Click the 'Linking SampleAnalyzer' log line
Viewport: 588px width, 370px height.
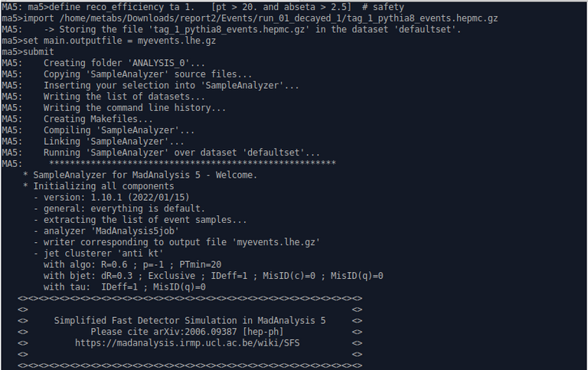click(113, 142)
